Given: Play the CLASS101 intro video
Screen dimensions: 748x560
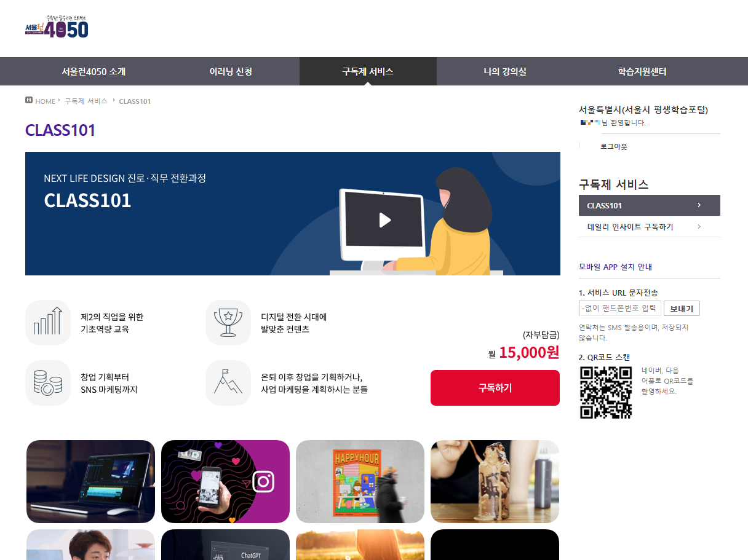Looking at the screenshot, I should click(384, 219).
